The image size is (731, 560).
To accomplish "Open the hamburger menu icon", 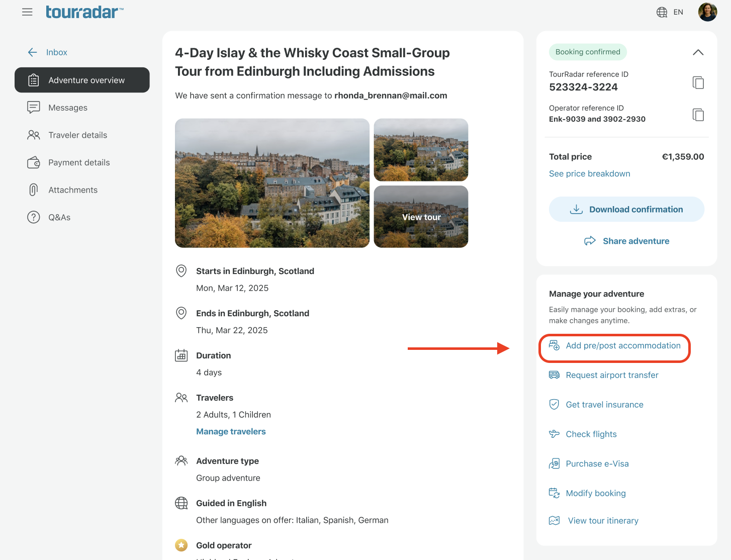I will coord(27,12).
